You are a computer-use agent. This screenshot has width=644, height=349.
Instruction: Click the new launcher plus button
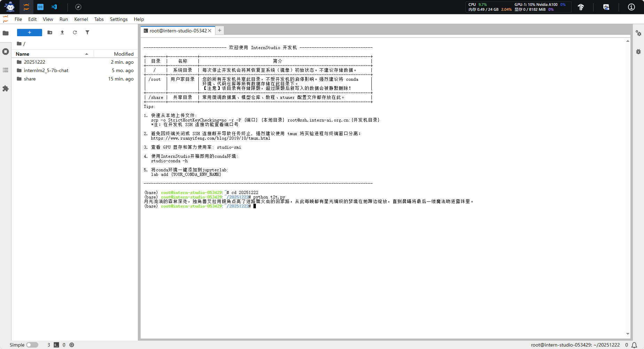pyautogui.click(x=30, y=32)
